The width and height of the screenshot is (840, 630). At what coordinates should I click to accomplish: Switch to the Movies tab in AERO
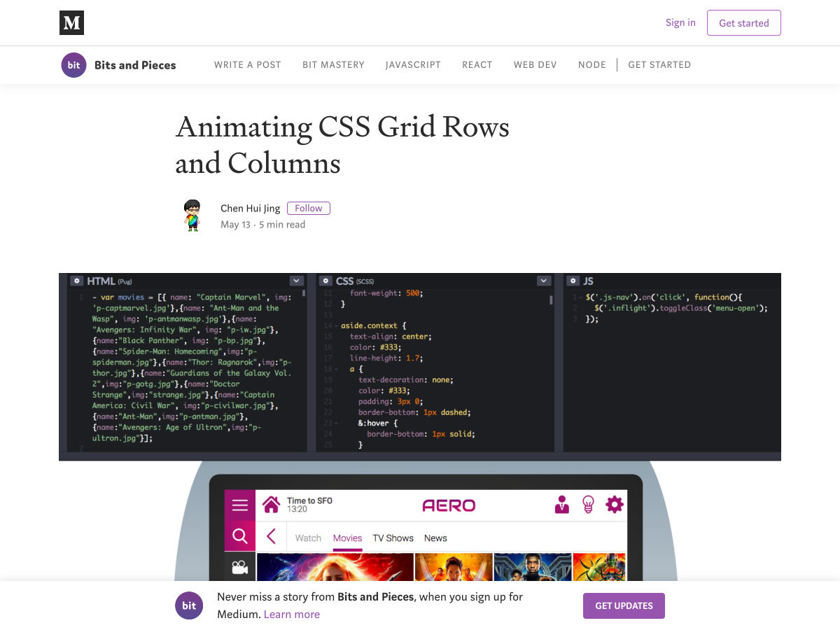pos(348,538)
